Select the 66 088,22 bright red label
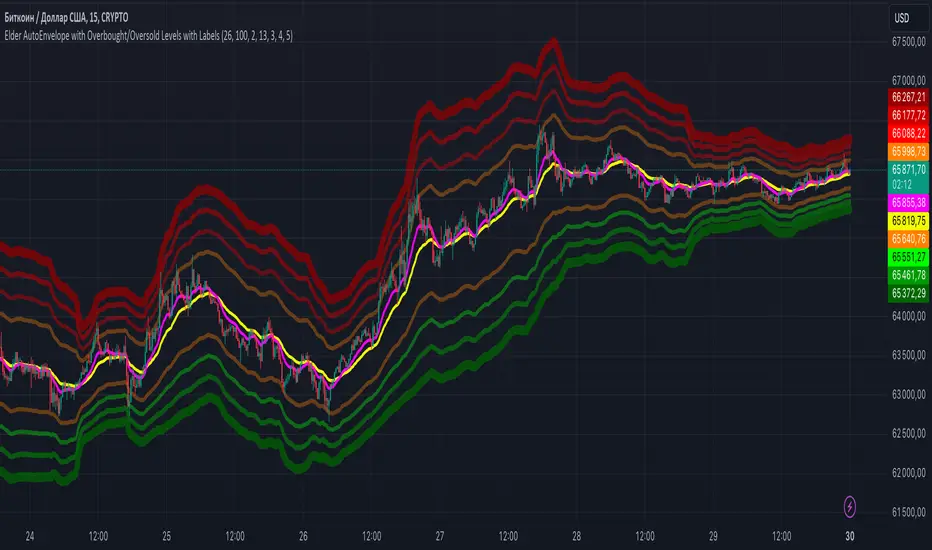932x550 pixels. pyautogui.click(x=909, y=133)
